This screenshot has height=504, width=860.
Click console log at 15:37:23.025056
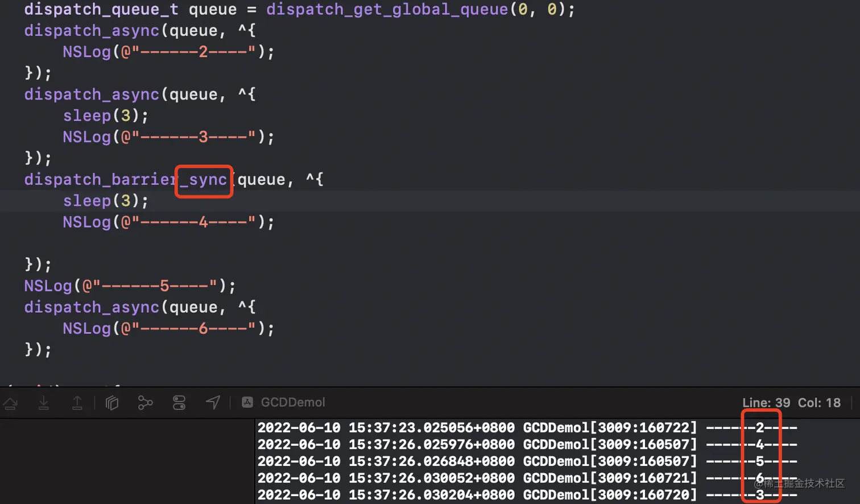click(x=527, y=428)
